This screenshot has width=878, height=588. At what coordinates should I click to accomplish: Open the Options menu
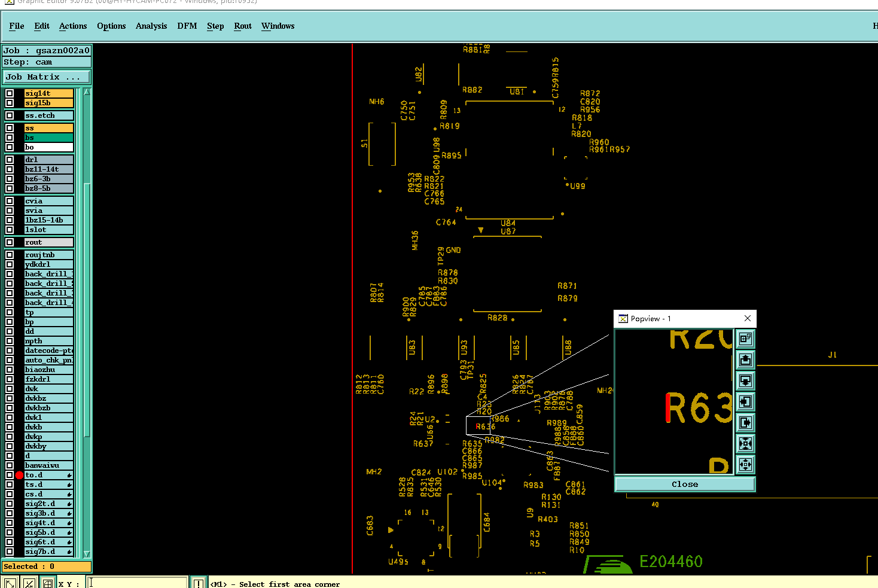pyautogui.click(x=111, y=26)
